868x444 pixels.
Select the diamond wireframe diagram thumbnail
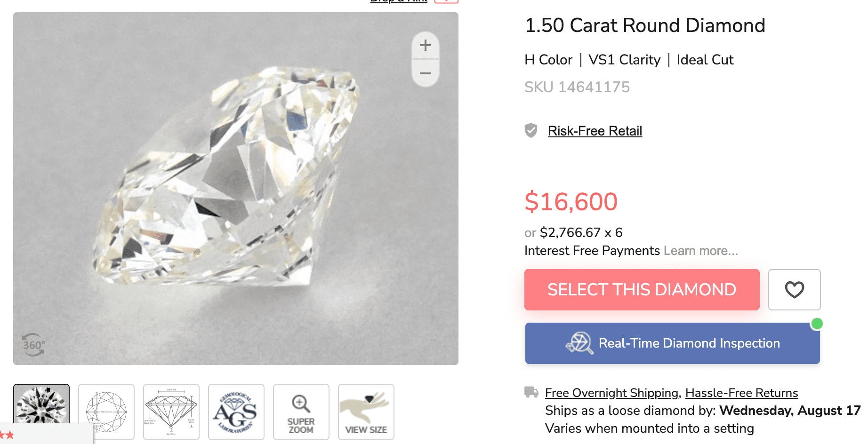coord(106,412)
